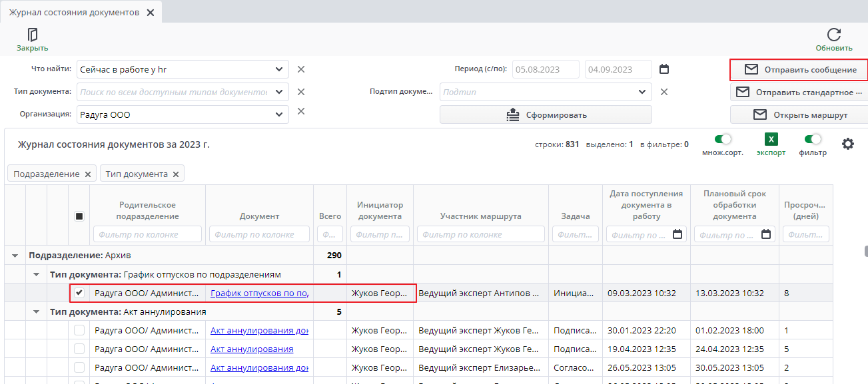The width and height of the screenshot is (868, 384).
Task: Select the cell 13.03.2023 10:32
Action: point(734,293)
